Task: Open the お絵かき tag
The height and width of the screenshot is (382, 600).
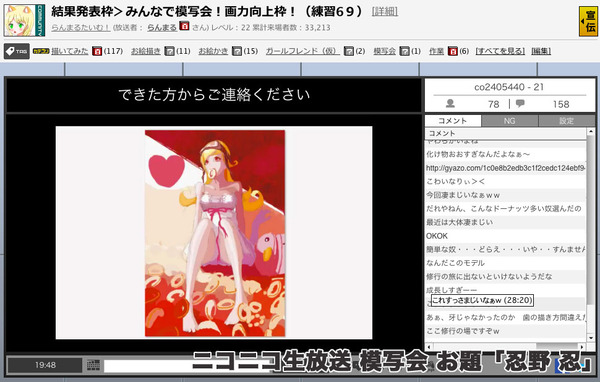Action: point(213,51)
